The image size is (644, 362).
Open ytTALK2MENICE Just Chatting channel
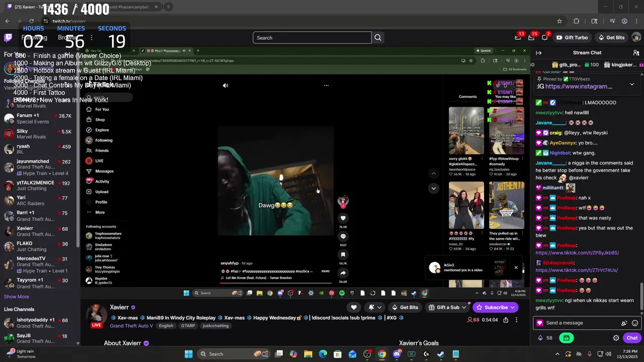(39, 186)
